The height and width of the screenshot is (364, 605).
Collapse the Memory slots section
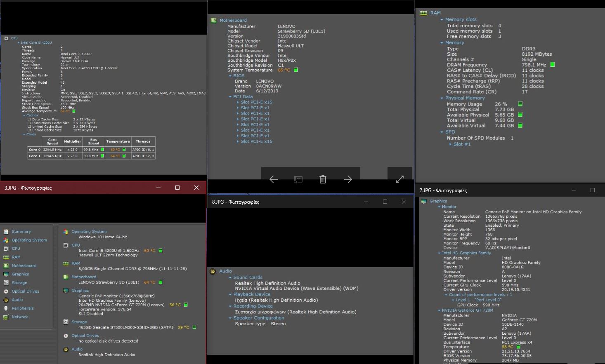click(442, 20)
